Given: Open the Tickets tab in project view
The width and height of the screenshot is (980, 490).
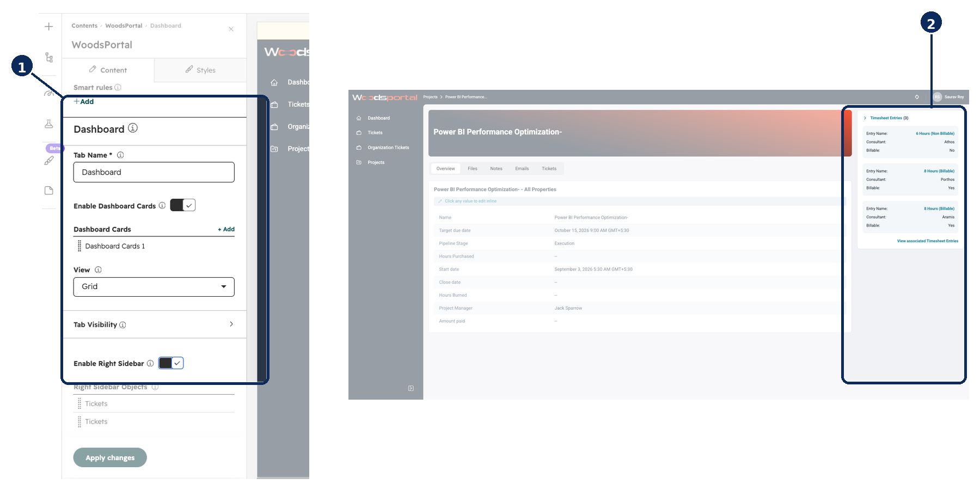Looking at the screenshot, I should click(x=549, y=169).
